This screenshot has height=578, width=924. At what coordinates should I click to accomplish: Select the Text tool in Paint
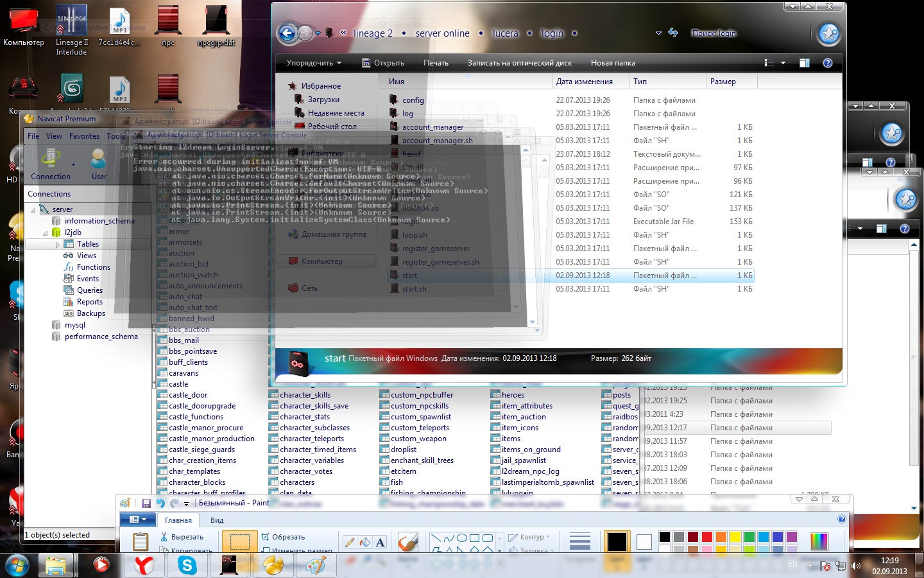pos(381,542)
